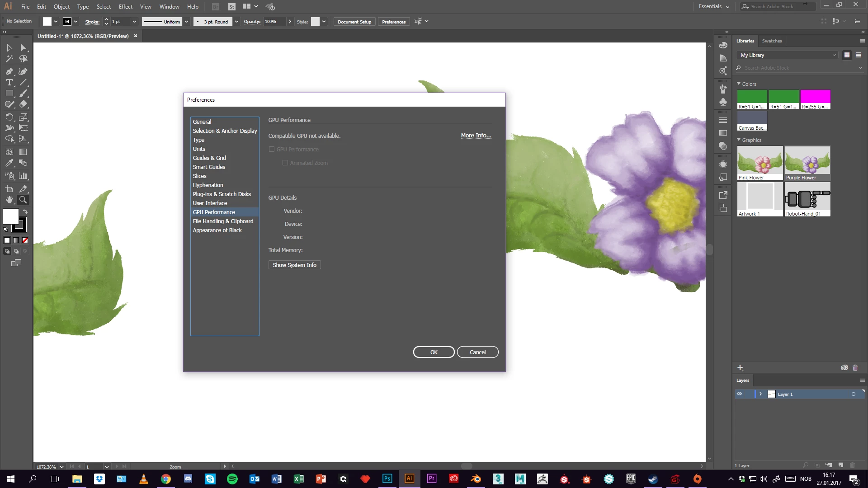Toggle visibility of Layer 1
The width and height of the screenshot is (868, 488).
click(x=740, y=394)
